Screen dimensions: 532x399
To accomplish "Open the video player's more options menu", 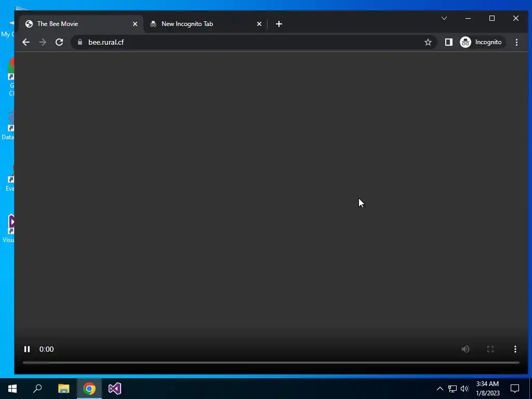I will pos(515,349).
